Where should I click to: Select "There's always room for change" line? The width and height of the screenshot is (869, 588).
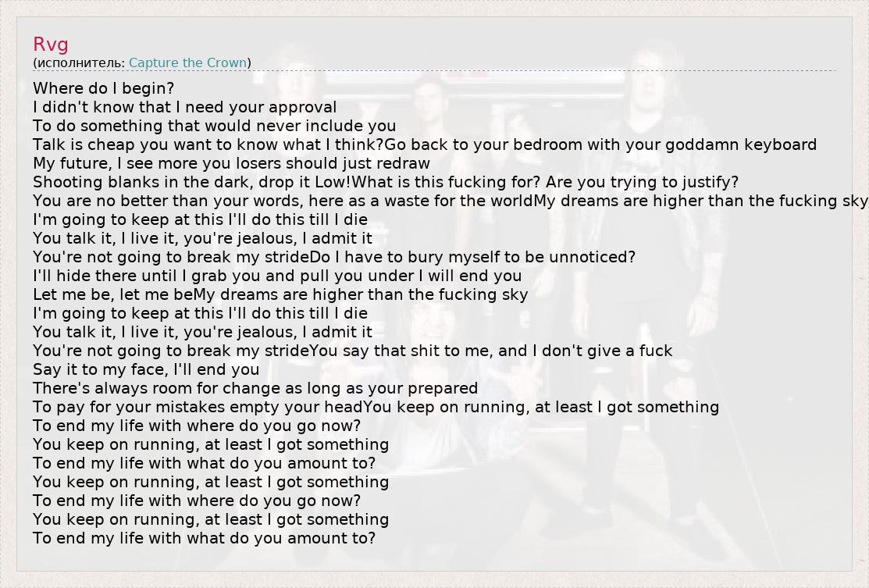click(255, 388)
